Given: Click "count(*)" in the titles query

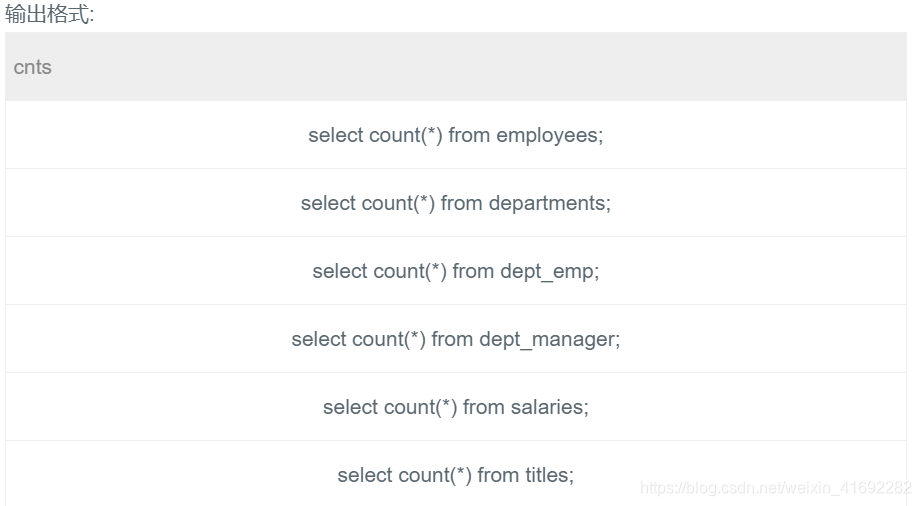Looking at the screenshot, I should (x=434, y=475).
